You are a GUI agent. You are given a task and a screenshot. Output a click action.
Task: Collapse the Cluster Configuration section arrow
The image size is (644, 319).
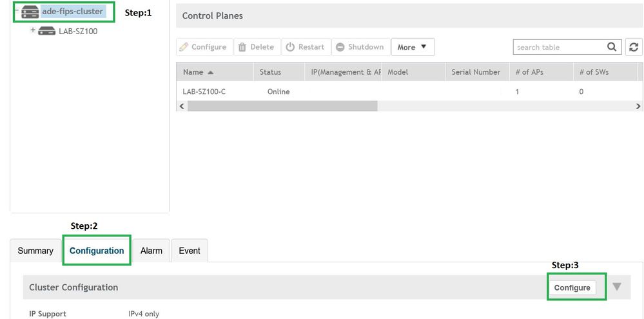tap(617, 287)
